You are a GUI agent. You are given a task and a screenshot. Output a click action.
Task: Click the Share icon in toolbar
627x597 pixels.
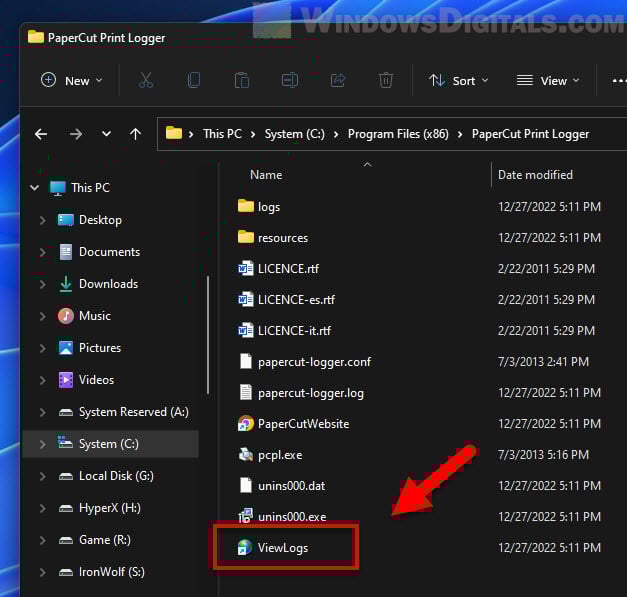pyautogui.click(x=338, y=80)
